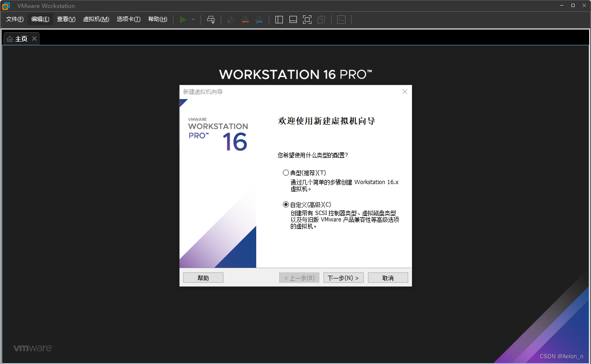
Task: Click the console view terminal icon
Action: [x=341, y=20]
